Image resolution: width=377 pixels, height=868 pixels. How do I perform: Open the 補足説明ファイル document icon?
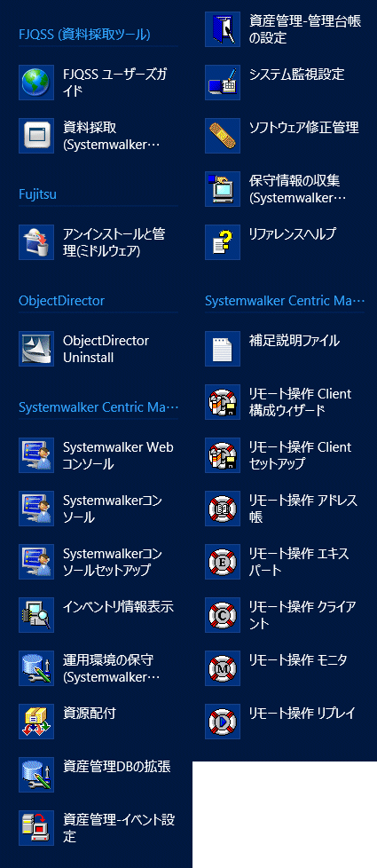pos(223,349)
